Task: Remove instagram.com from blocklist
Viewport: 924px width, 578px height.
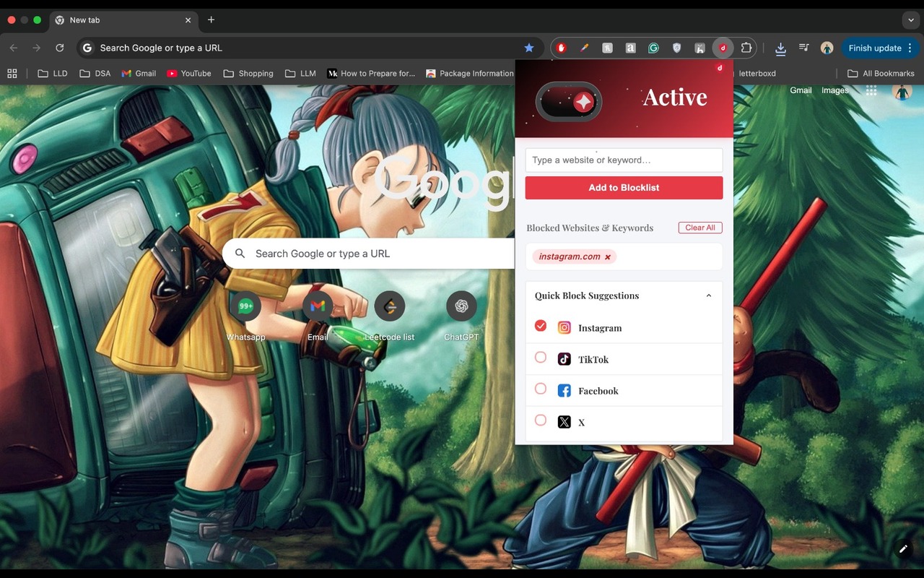Action: (607, 257)
